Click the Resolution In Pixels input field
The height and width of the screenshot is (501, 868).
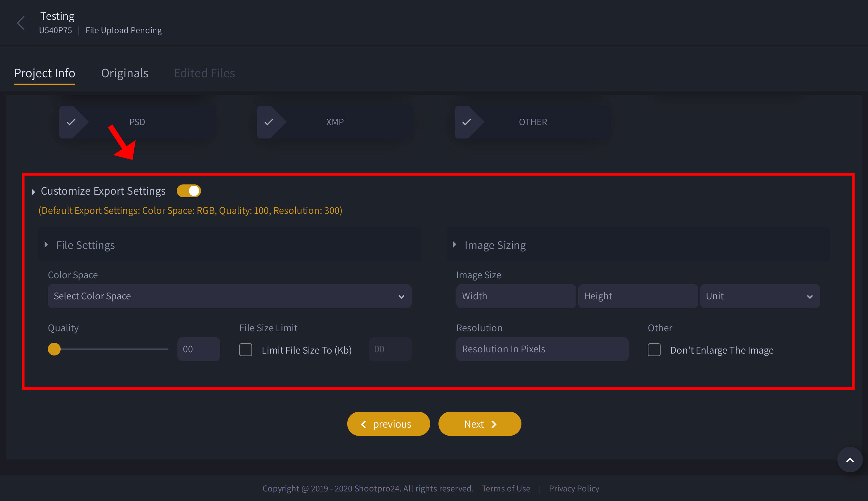542,349
